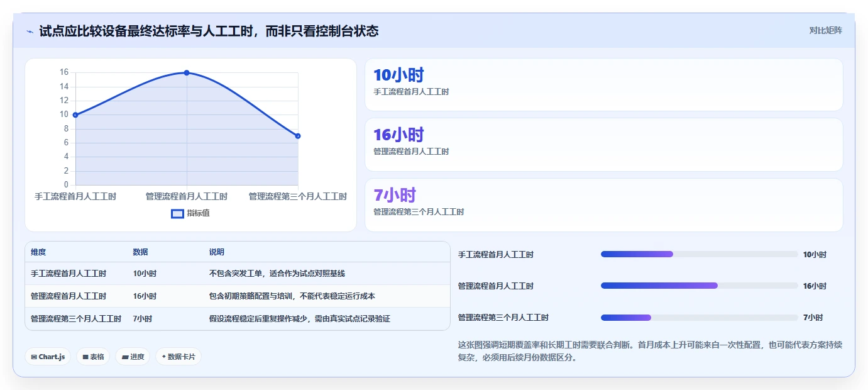Click the 7小时 value beside third progress bar
The image size is (868, 390).
coord(813,318)
